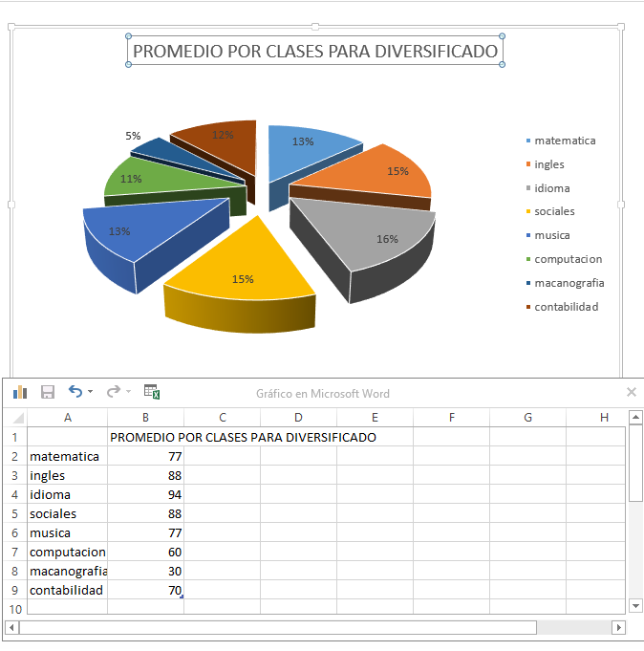Image resolution: width=644 pixels, height=651 pixels.
Task: Click the horizontal scrollbar left arrow
Action: coord(11,627)
